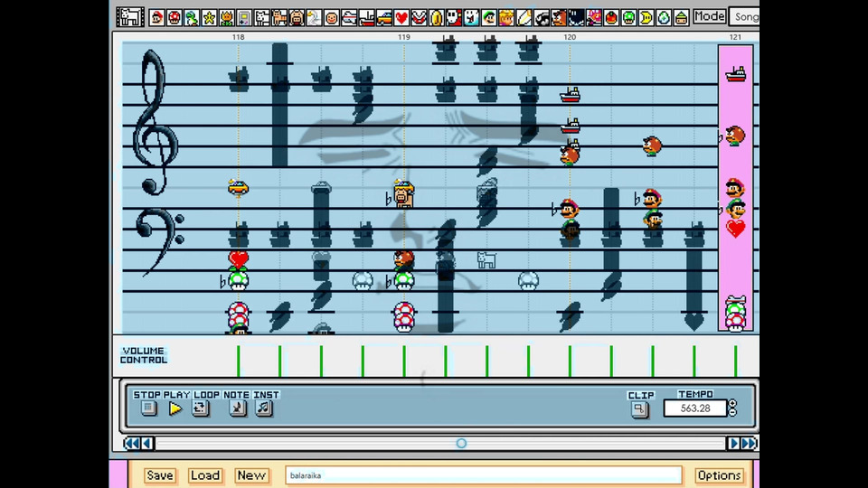Select the Bob-omb instrument icon
868x488 pixels.
click(x=576, y=18)
